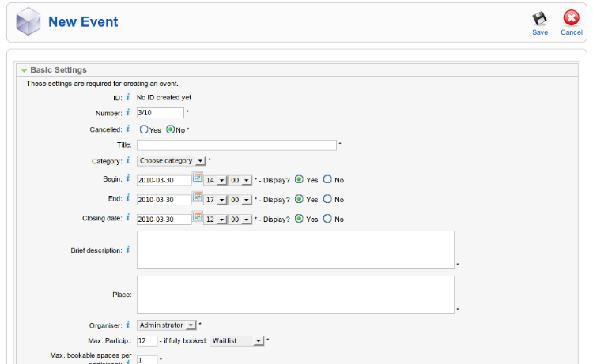The height and width of the screenshot is (364, 593).
Task: Click the info icon next to Category
Action: (128, 160)
